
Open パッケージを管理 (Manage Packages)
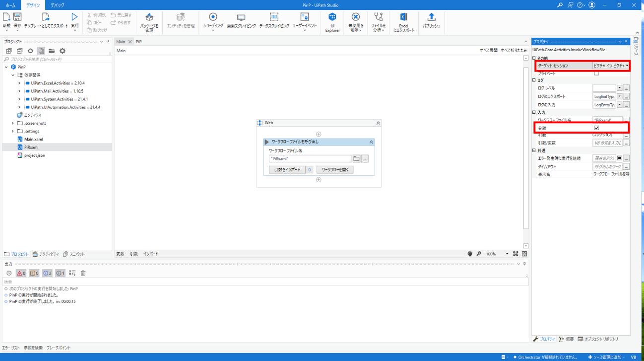[149, 23]
